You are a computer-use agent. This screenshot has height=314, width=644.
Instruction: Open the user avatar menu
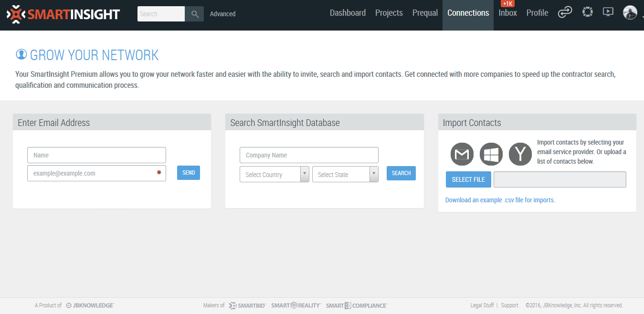tap(630, 12)
